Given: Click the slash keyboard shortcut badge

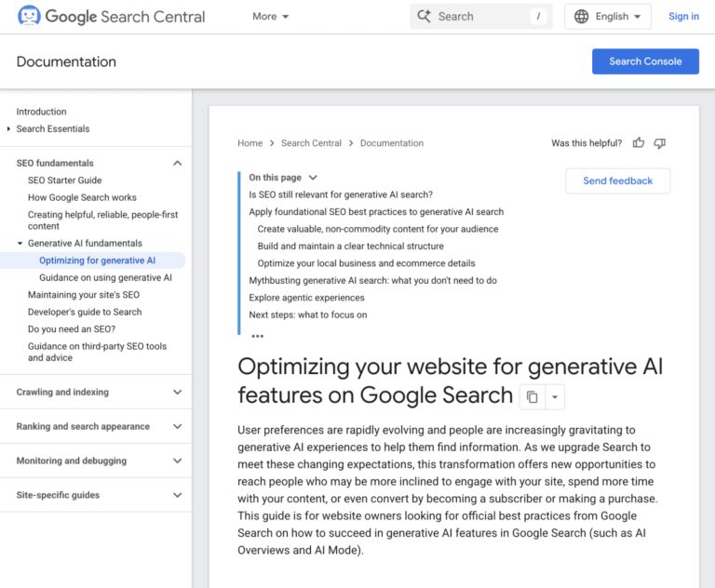Looking at the screenshot, I should (x=538, y=17).
